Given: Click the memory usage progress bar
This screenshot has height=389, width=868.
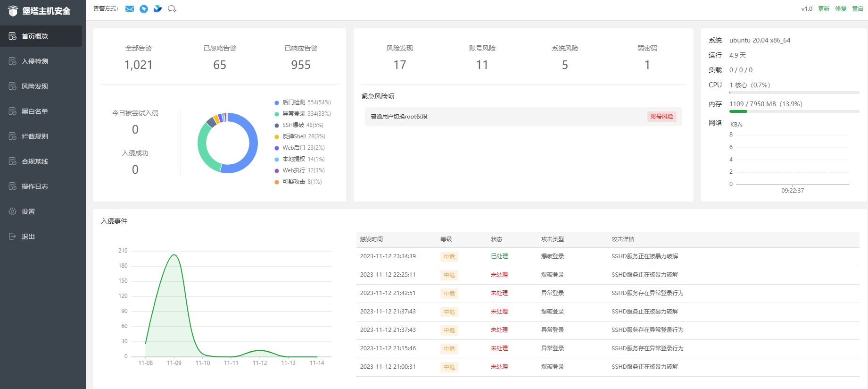Looking at the screenshot, I should [x=794, y=111].
